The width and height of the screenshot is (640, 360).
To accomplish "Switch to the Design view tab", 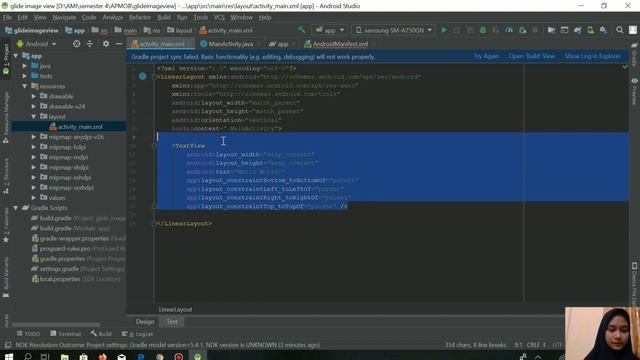I will 145,322.
